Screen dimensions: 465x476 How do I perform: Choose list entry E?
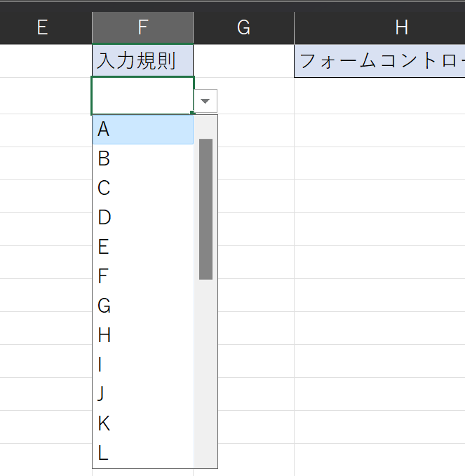tap(143, 247)
